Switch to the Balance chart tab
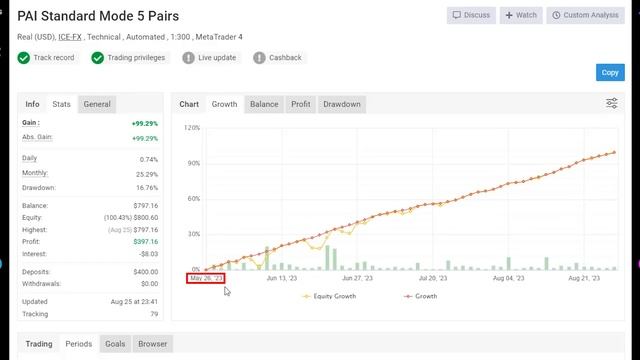640x360 pixels. [264, 104]
